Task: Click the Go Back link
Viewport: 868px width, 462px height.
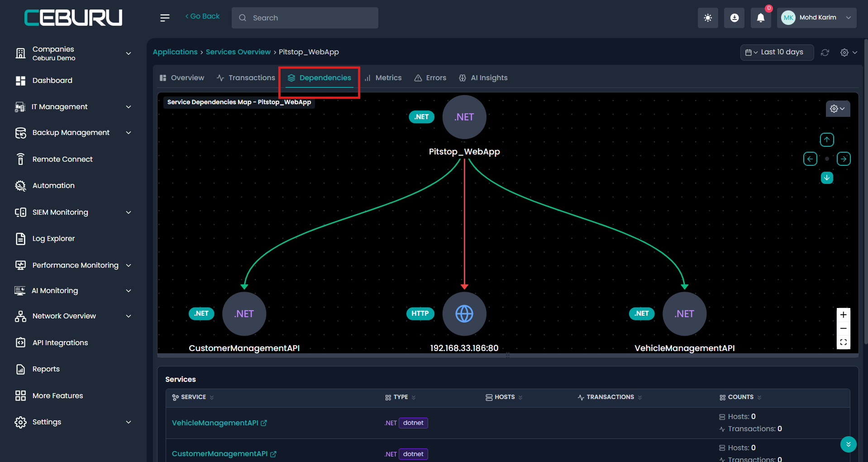Action: point(202,16)
